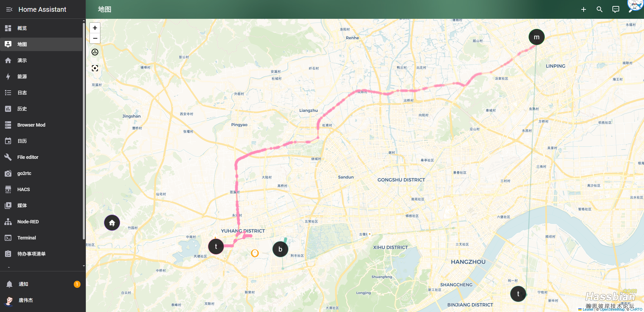The image size is (644, 312).
Task: Collapse the Home Assistant sidebar menu
Action: coord(9,9)
